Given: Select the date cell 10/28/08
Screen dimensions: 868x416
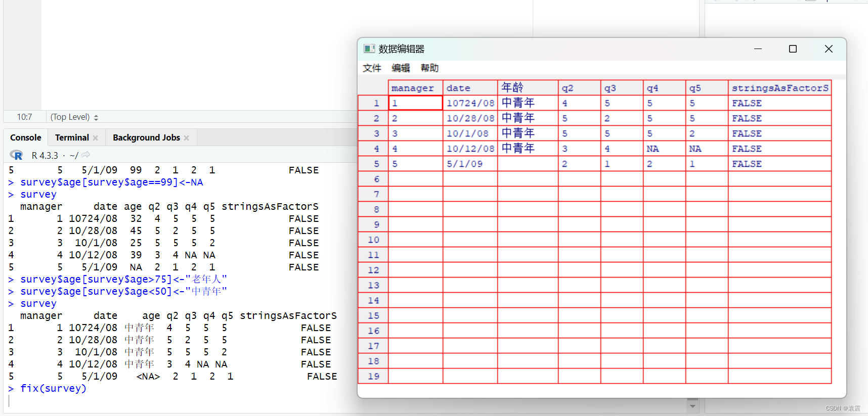Looking at the screenshot, I should (x=470, y=118).
